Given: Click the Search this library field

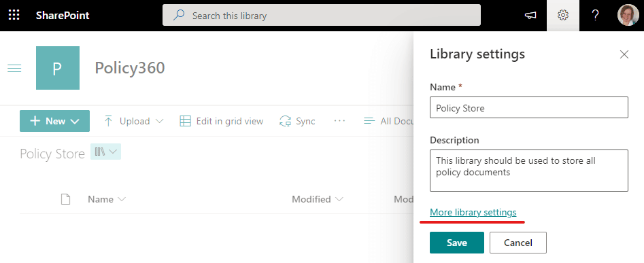Looking at the screenshot, I should [322, 15].
